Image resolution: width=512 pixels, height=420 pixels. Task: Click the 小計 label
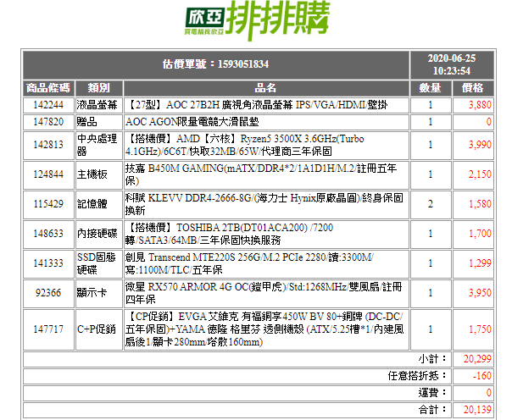tap(432, 359)
